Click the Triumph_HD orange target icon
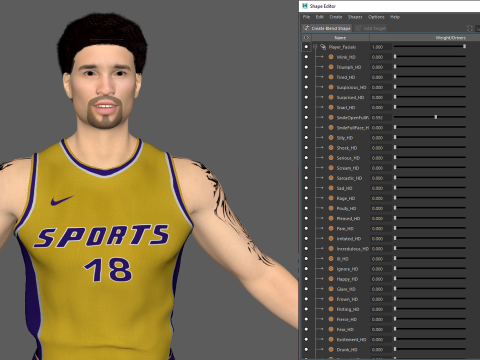The height and width of the screenshot is (360, 480). (331, 67)
